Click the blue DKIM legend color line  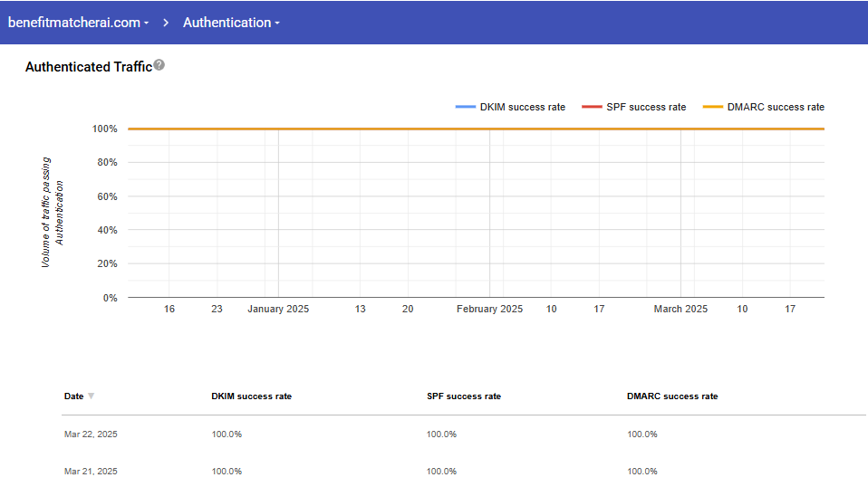click(x=466, y=107)
